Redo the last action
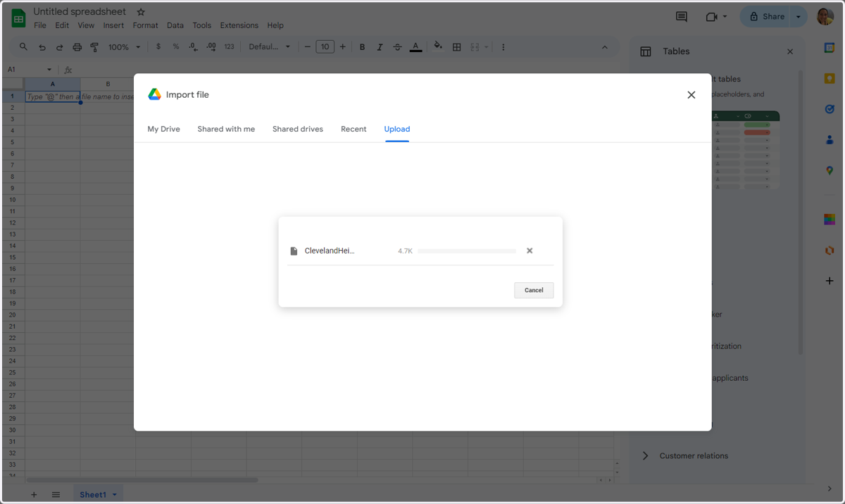Image resolution: width=845 pixels, height=504 pixels. point(59,47)
